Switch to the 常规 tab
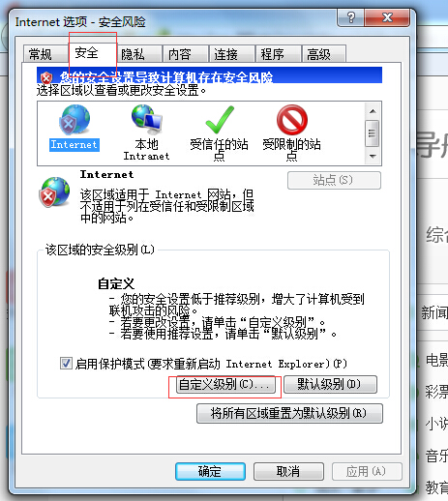448x501 pixels. pos(41,54)
